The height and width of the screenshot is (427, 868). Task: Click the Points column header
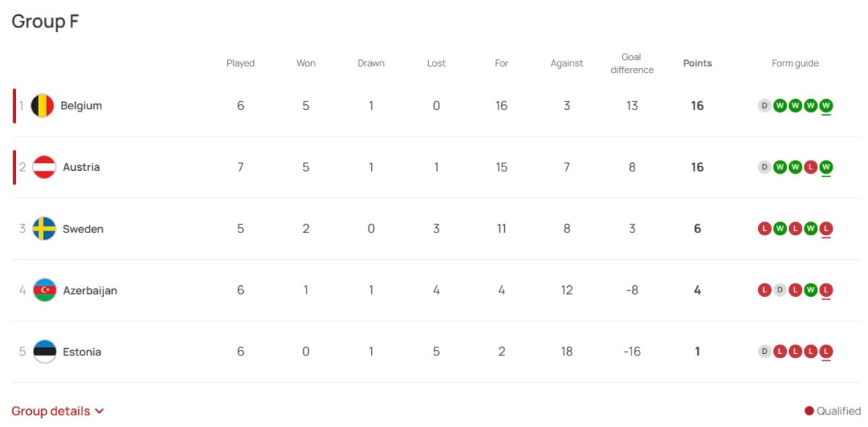pyautogui.click(x=697, y=63)
